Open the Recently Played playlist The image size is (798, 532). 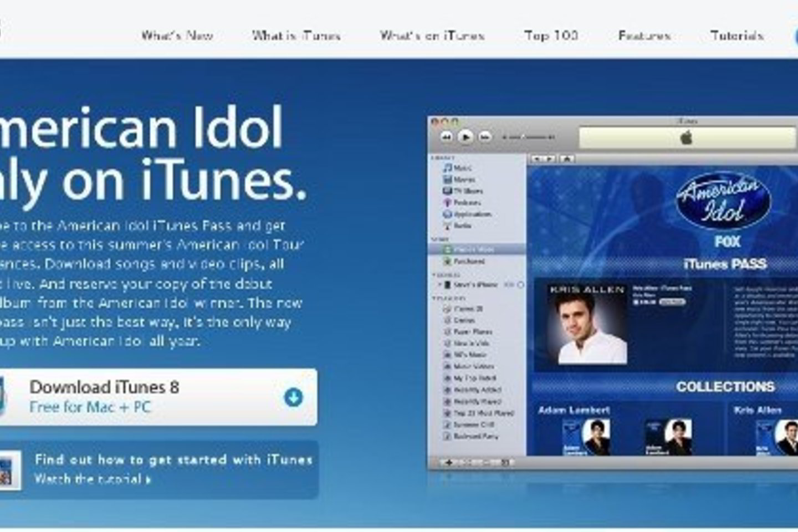(x=472, y=401)
